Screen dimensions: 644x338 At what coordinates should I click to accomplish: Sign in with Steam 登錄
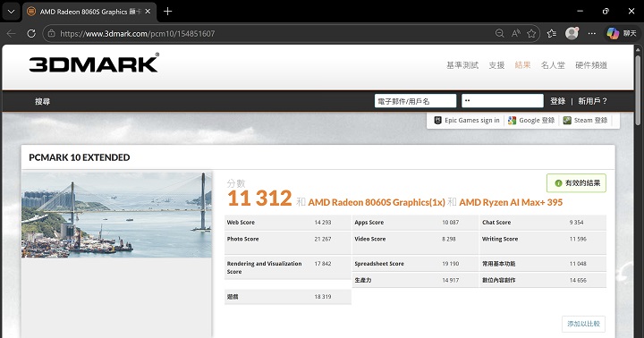coord(585,121)
